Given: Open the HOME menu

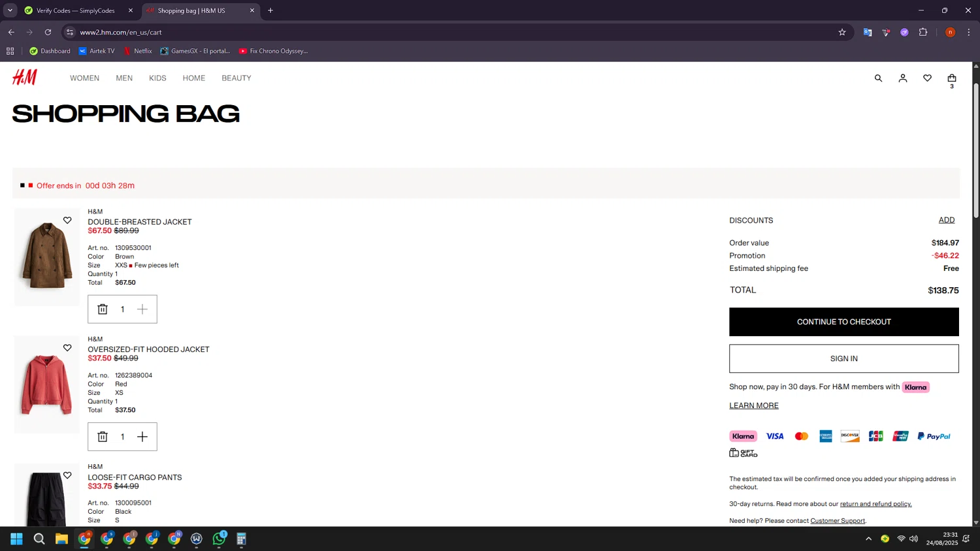Looking at the screenshot, I should 194,78.
